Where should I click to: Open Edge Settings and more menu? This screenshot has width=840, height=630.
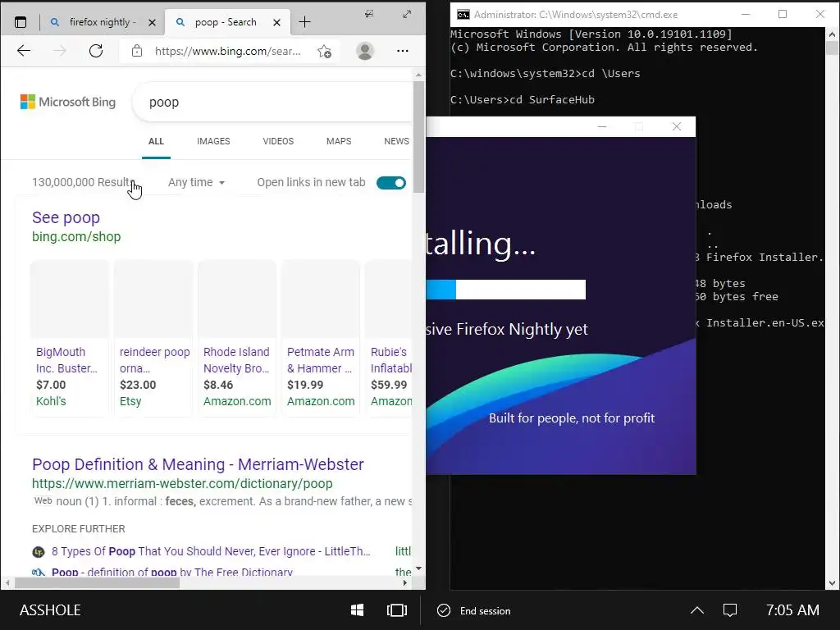click(x=402, y=51)
